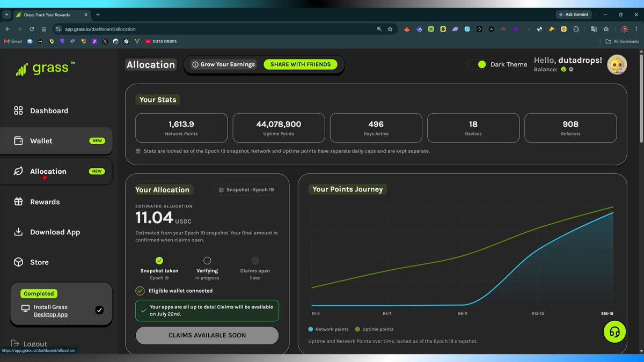Image resolution: width=644 pixels, height=362 pixels.
Task: Open a new tab with plus button
Action: point(98,14)
